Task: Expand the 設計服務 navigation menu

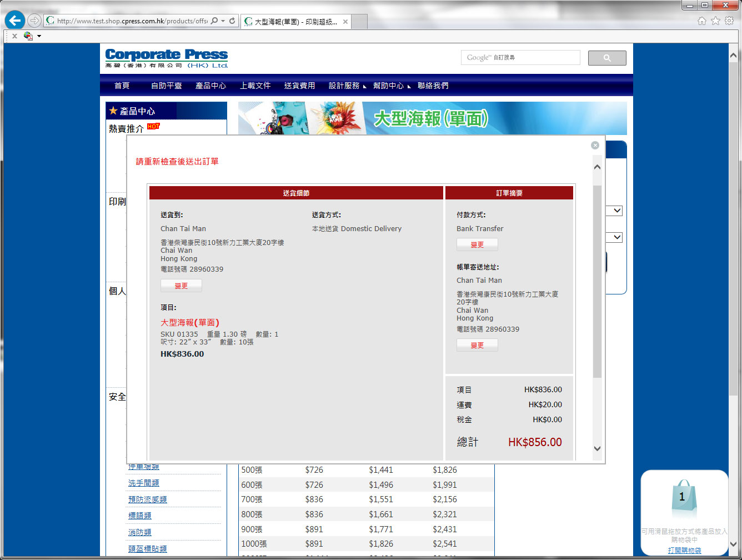Action: coord(344,86)
